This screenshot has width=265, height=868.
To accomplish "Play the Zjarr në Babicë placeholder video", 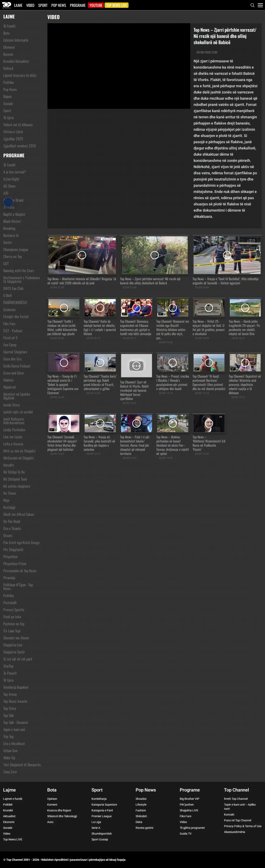I will click(136, 366).
